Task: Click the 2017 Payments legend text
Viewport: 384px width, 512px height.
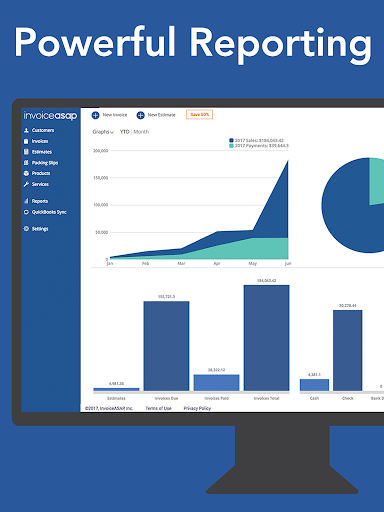Action: tap(262, 146)
